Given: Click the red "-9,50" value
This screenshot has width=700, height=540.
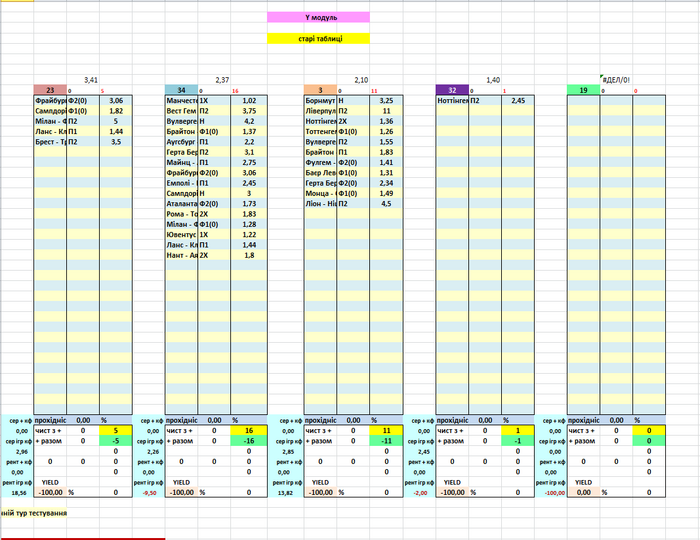Looking at the screenshot, I should [x=149, y=493].
